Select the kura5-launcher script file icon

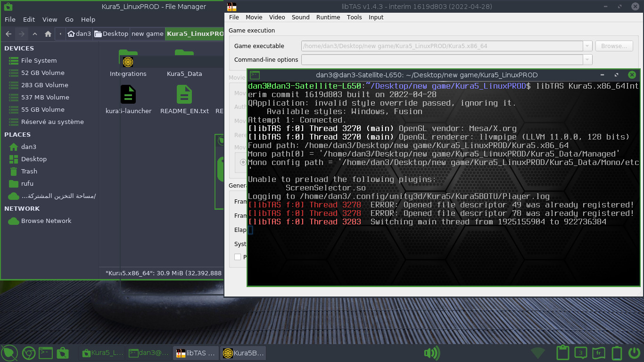click(x=128, y=94)
